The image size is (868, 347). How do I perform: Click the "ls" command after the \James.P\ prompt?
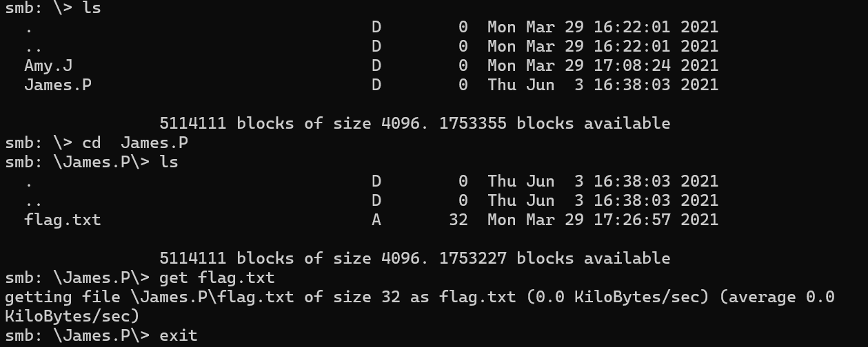pos(168,162)
